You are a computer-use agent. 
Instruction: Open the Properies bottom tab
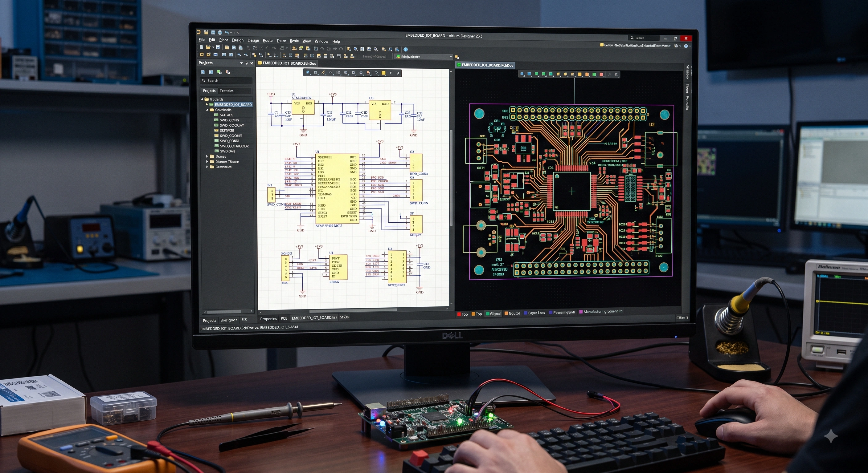click(268, 318)
